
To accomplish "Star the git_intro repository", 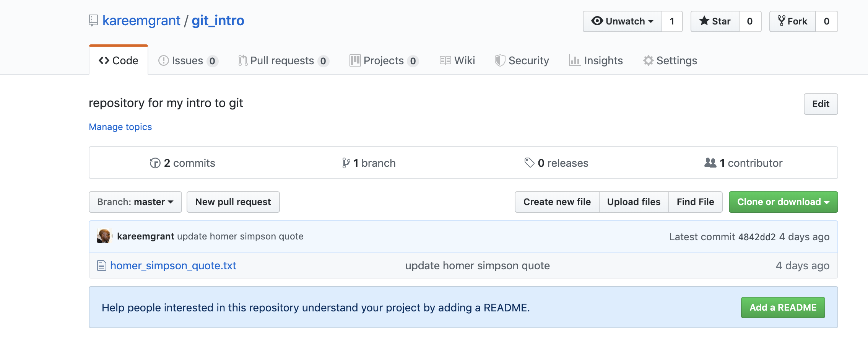I will [715, 21].
